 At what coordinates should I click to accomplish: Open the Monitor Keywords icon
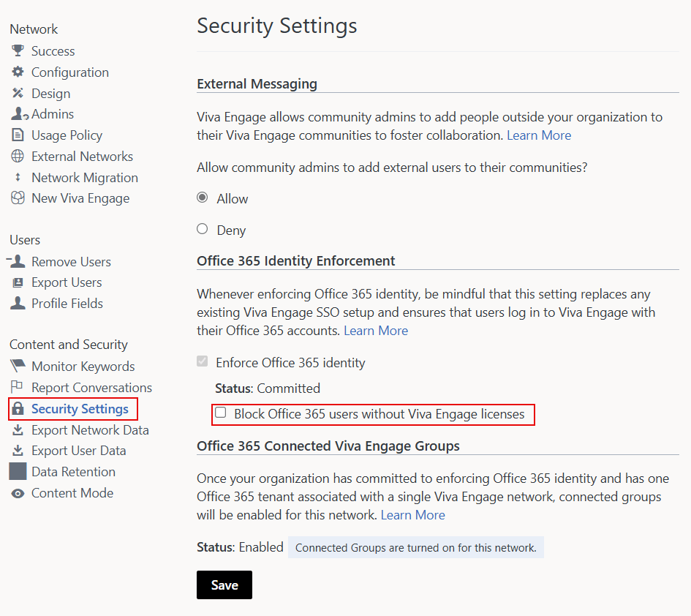(x=19, y=366)
